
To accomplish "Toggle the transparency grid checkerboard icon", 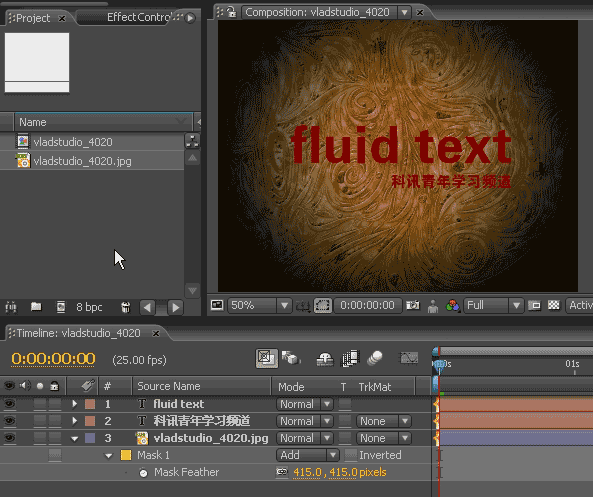I will (553, 305).
